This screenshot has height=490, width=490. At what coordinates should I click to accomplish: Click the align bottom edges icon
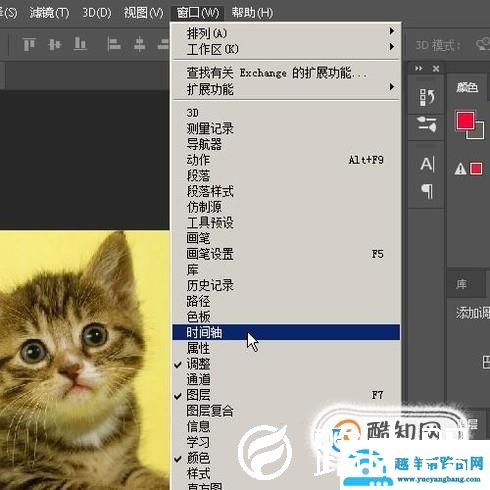[80, 44]
